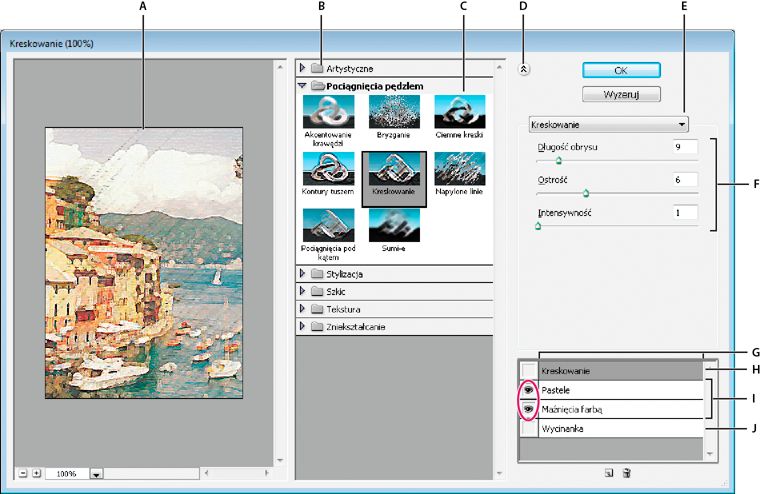Show the Kreskowanie effect layer

(x=529, y=371)
